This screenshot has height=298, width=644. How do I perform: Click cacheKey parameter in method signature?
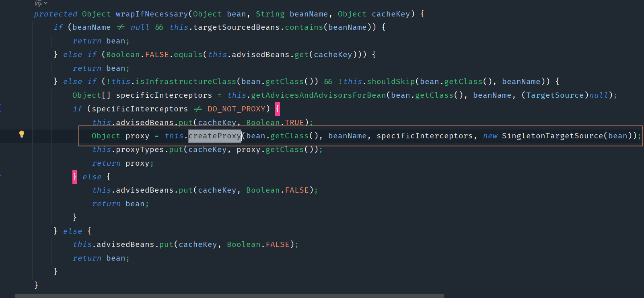click(x=391, y=14)
